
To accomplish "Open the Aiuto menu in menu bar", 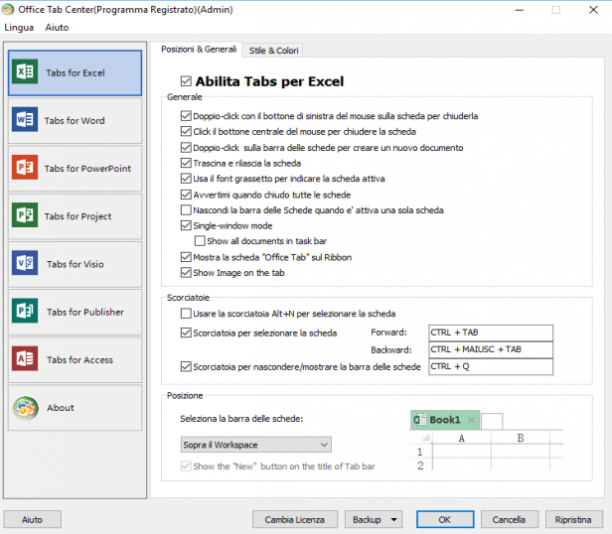I will click(57, 28).
